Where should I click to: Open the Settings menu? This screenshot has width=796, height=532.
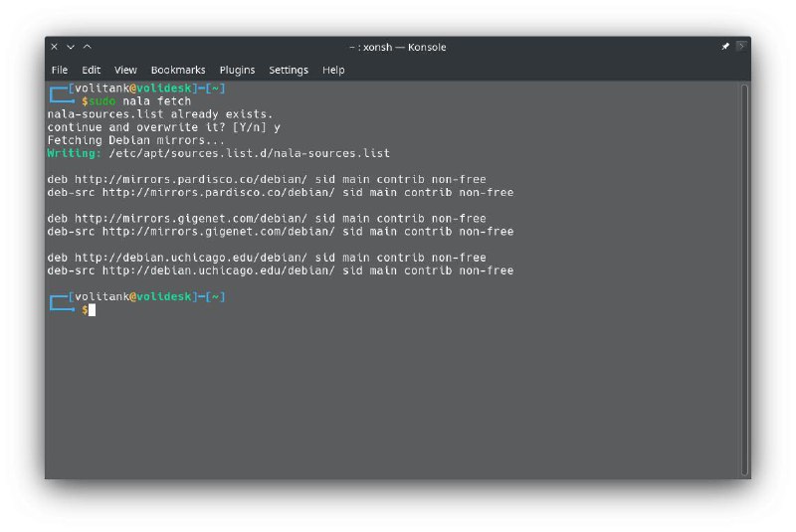click(289, 70)
